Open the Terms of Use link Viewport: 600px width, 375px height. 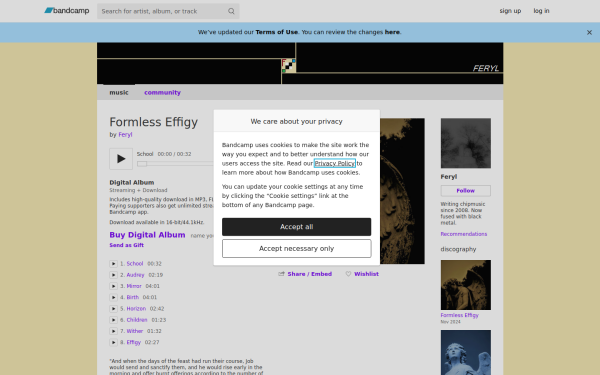(x=277, y=32)
